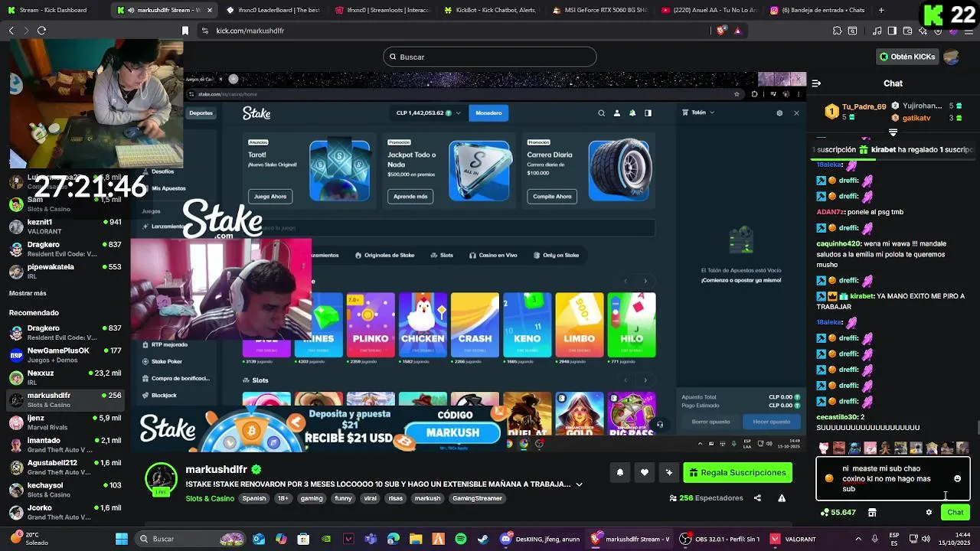Screen dimensions: 980x551
Task: Expand sidebar with Mostrar más
Action: tap(28, 293)
